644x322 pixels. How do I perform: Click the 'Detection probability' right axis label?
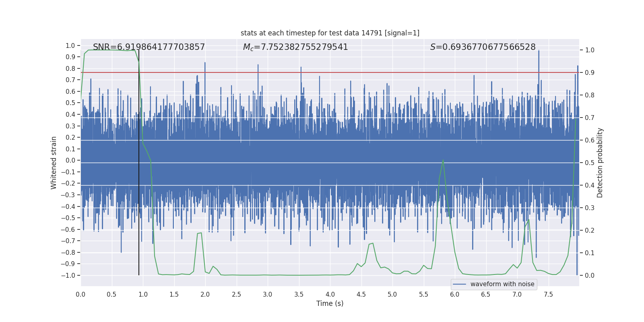pyautogui.click(x=600, y=163)
